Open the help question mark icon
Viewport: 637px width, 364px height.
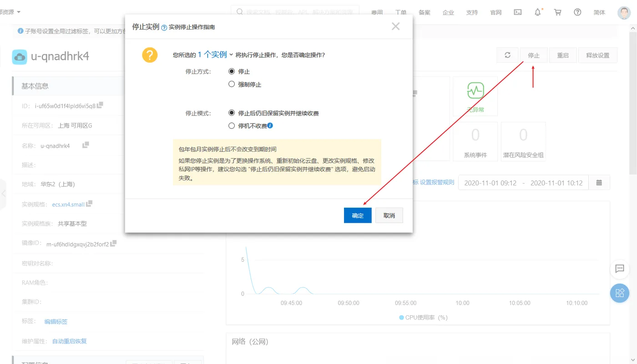(x=577, y=12)
